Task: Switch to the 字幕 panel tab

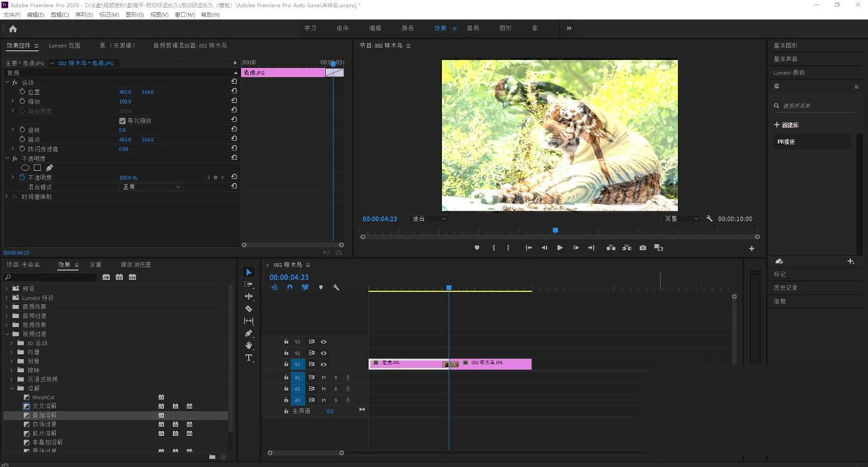Action: [95, 265]
